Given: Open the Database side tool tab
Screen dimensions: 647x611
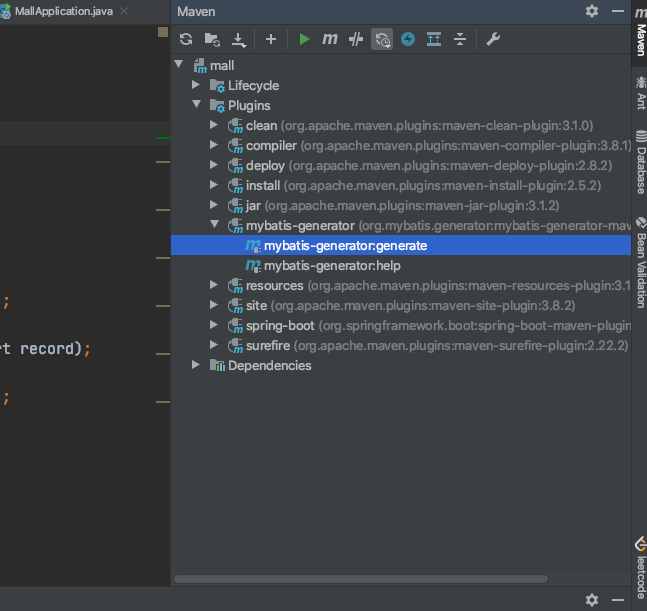Looking at the screenshot, I should click(640, 162).
